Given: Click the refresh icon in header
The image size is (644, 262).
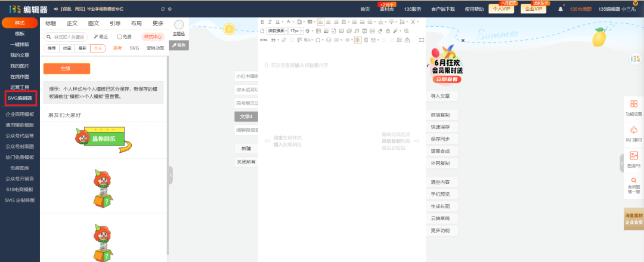Looking at the screenshot, I should pos(163,9).
